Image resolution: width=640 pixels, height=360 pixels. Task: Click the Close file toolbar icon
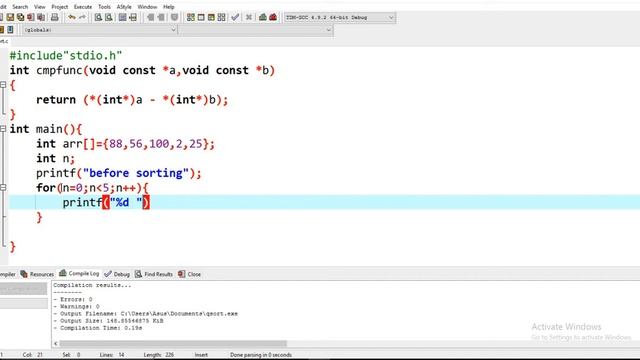pyautogui.click(x=31, y=17)
